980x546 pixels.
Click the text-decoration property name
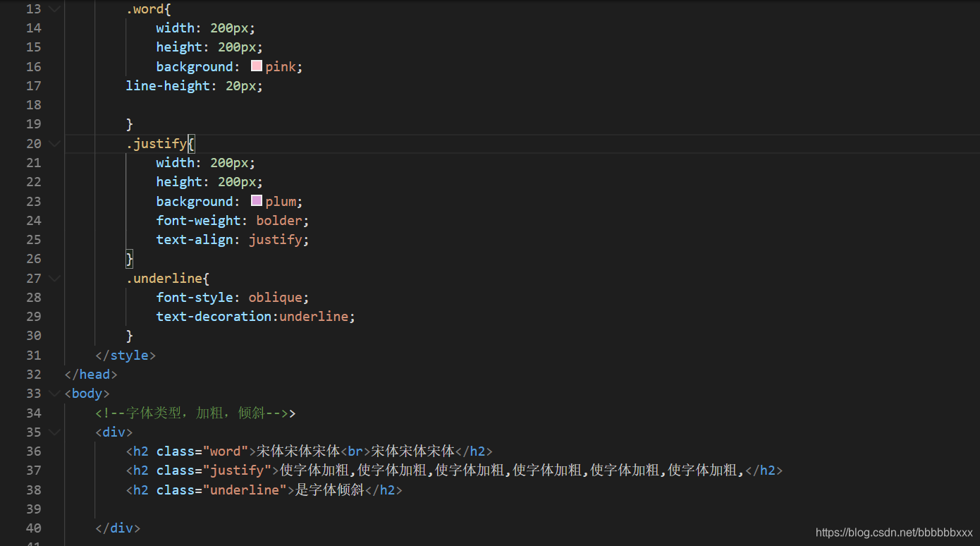point(214,317)
